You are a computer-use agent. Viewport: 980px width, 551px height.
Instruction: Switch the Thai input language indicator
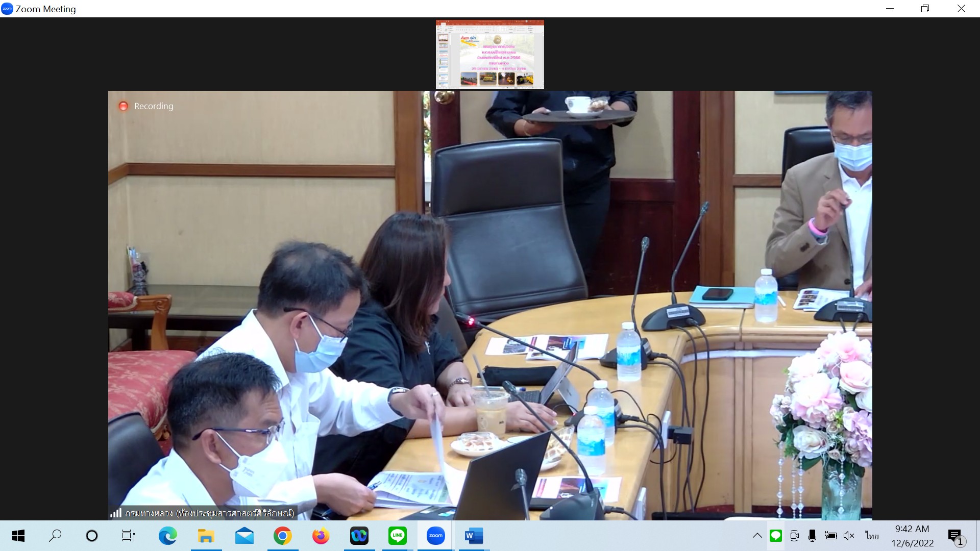872,536
